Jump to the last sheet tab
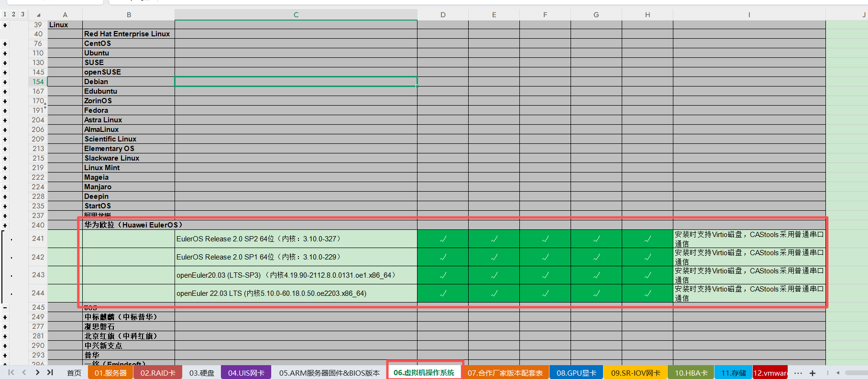The width and height of the screenshot is (868, 379). pyautogui.click(x=50, y=372)
